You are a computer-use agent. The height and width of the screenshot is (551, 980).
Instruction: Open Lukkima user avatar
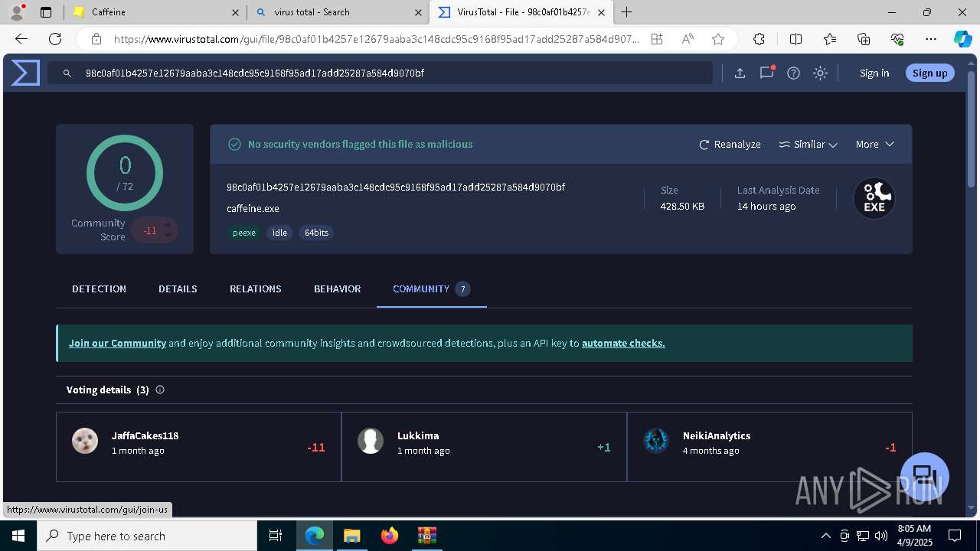click(x=371, y=441)
